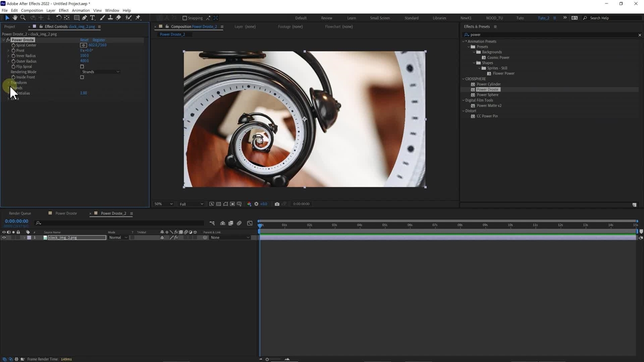The width and height of the screenshot is (644, 362).
Task: Click the Inner Radius value 100.0
Action: click(x=84, y=56)
